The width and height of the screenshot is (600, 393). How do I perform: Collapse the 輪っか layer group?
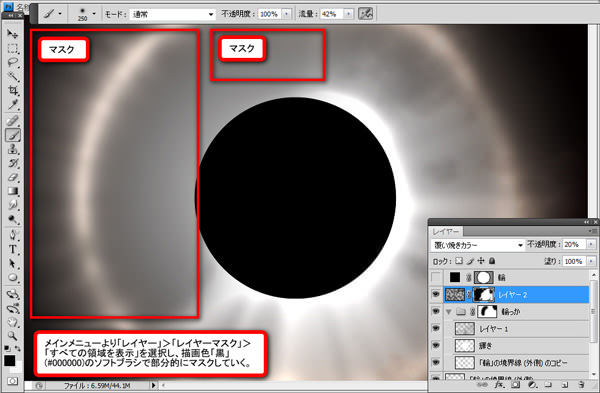tap(448, 312)
